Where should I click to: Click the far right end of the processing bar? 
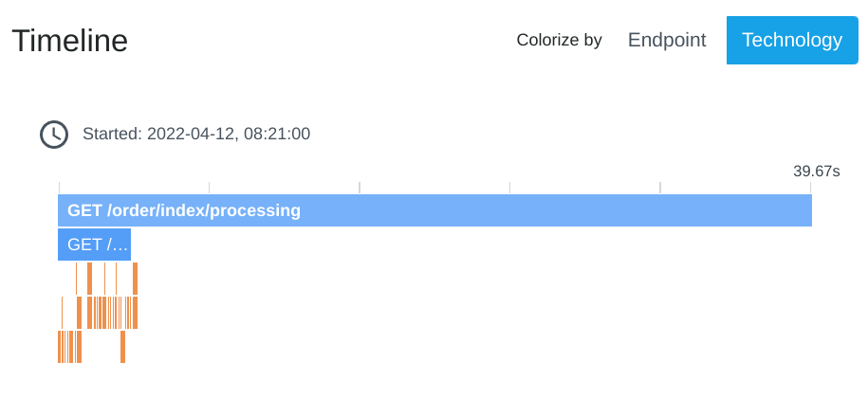pyautogui.click(x=807, y=210)
